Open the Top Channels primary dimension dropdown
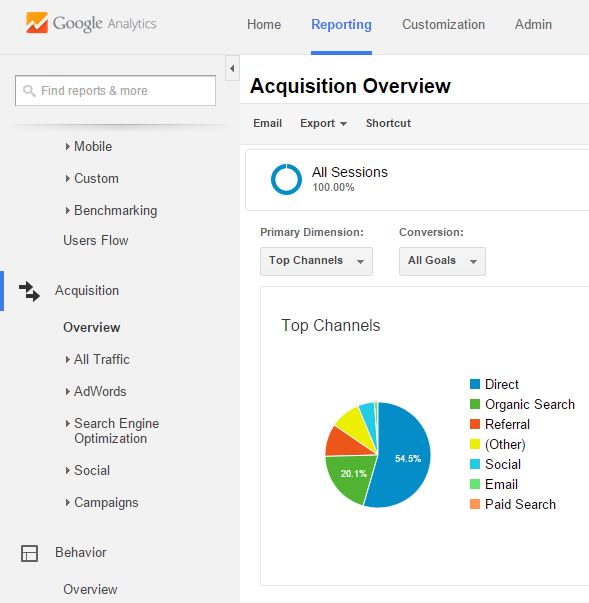Viewport: 589px width, 603px height. [316, 261]
